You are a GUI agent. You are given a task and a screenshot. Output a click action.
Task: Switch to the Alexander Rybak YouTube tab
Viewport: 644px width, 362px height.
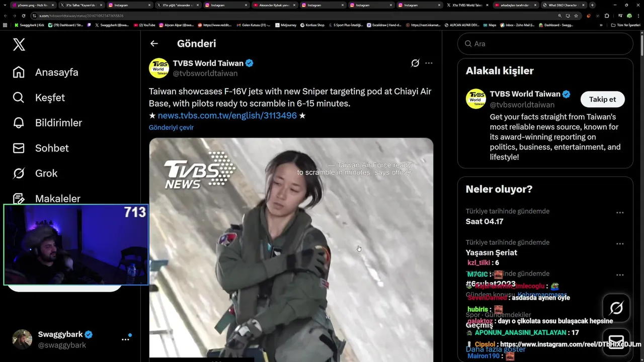tap(273, 5)
